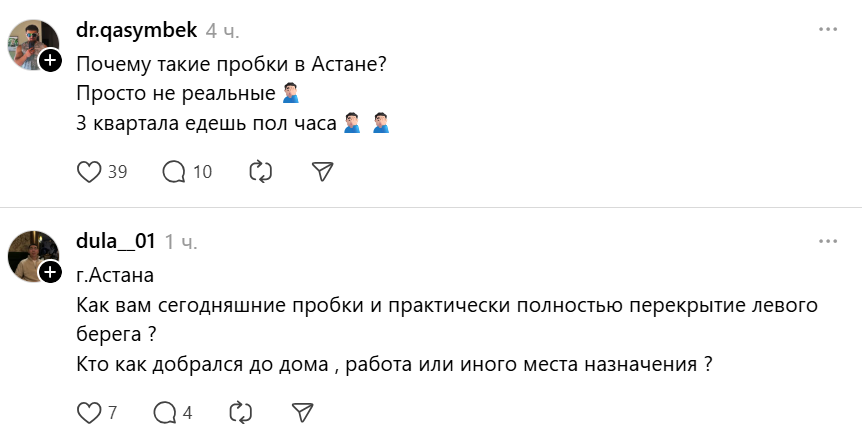The width and height of the screenshot is (862, 433).
Task: Open the '4 ч.' post timestamp
Action: 222,31
